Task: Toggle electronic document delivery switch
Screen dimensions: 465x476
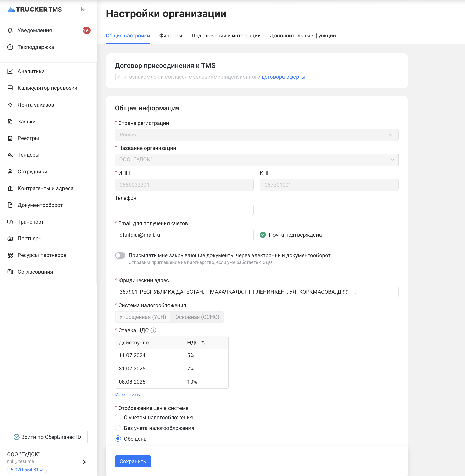Action: point(120,256)
